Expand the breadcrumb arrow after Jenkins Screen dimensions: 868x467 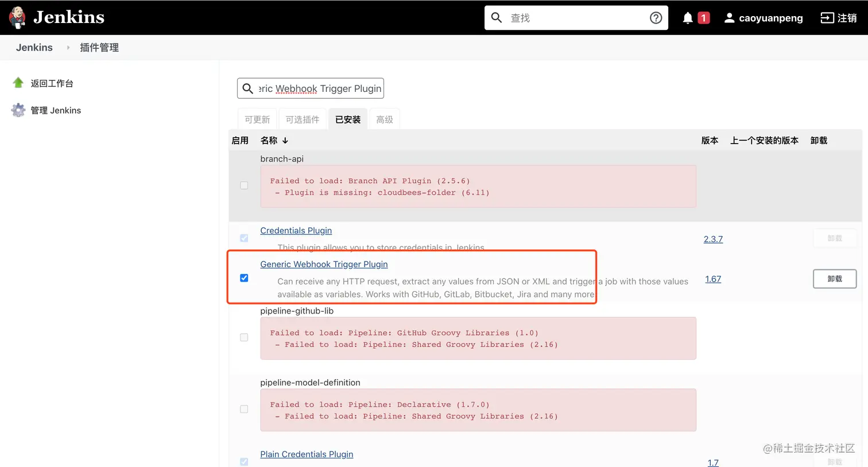(x=68, y=48)
